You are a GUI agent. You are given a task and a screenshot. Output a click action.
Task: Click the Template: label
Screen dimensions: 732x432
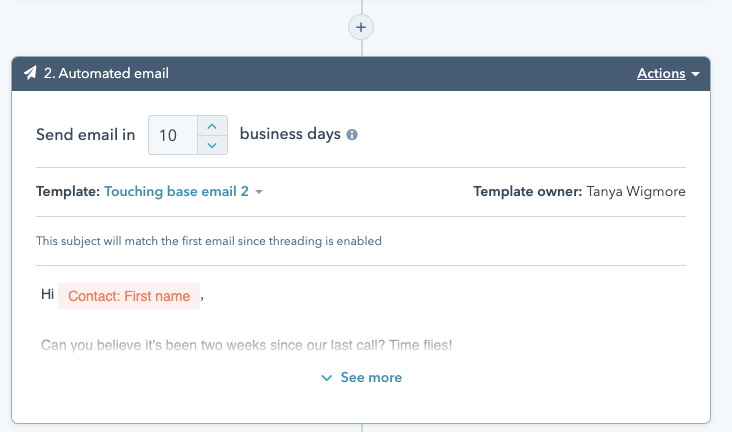67,191
